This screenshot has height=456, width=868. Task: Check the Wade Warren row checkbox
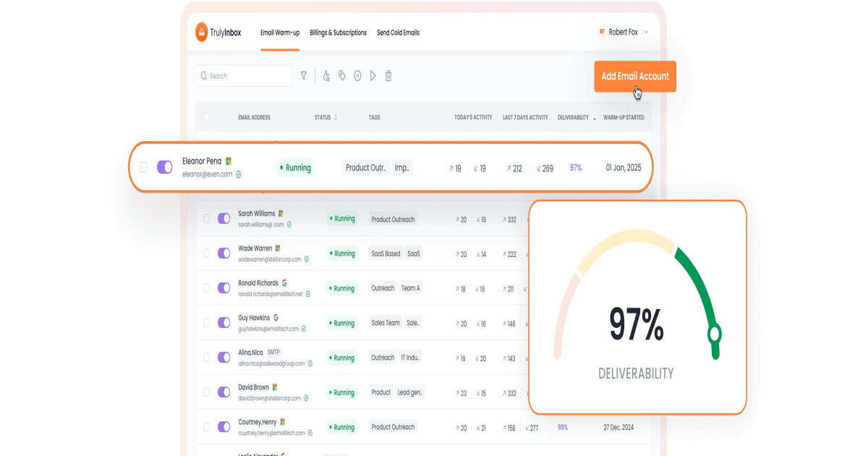point(207,253)
